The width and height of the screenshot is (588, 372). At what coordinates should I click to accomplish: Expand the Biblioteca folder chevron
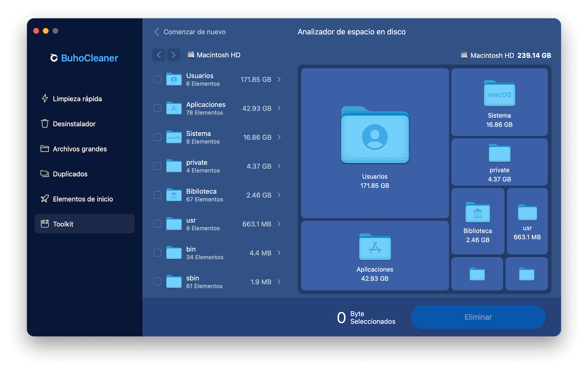(x=279, y=195)
